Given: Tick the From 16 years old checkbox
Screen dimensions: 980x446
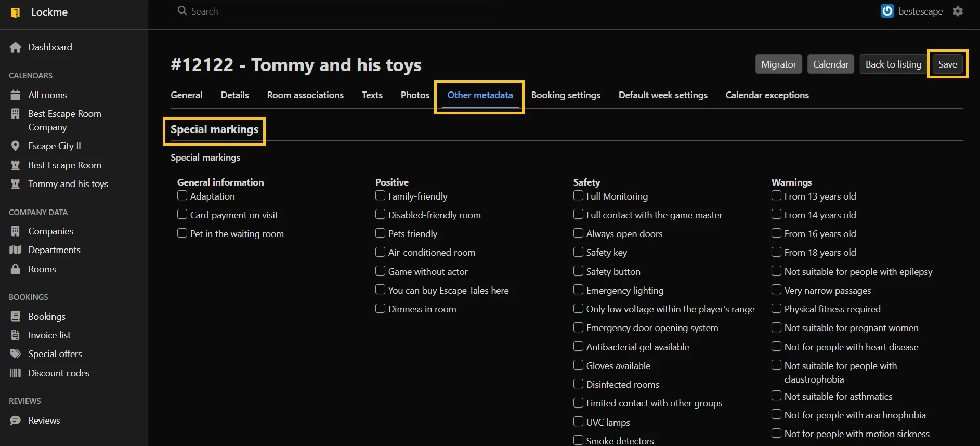Looking at the screenshot, I should click(x=776, y=233).
